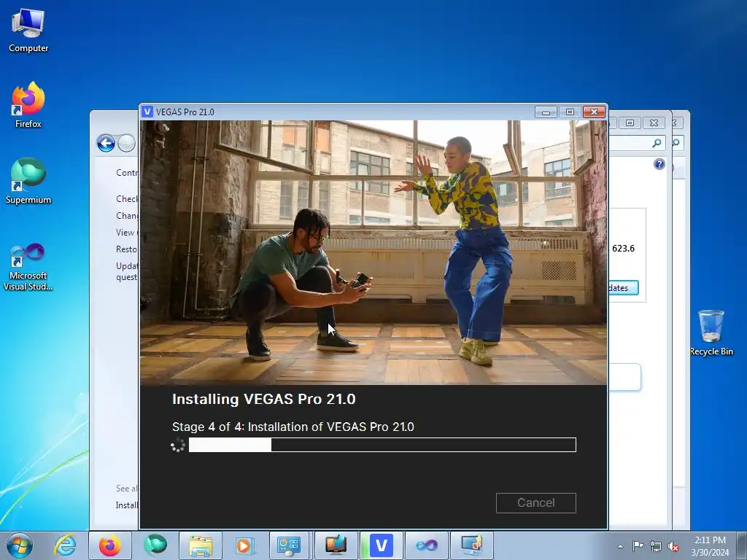The width and height of the screenshot is (747, 560).
Task: Open the rightmost computer-icon taskbar item
Action: tap(472, 545)
